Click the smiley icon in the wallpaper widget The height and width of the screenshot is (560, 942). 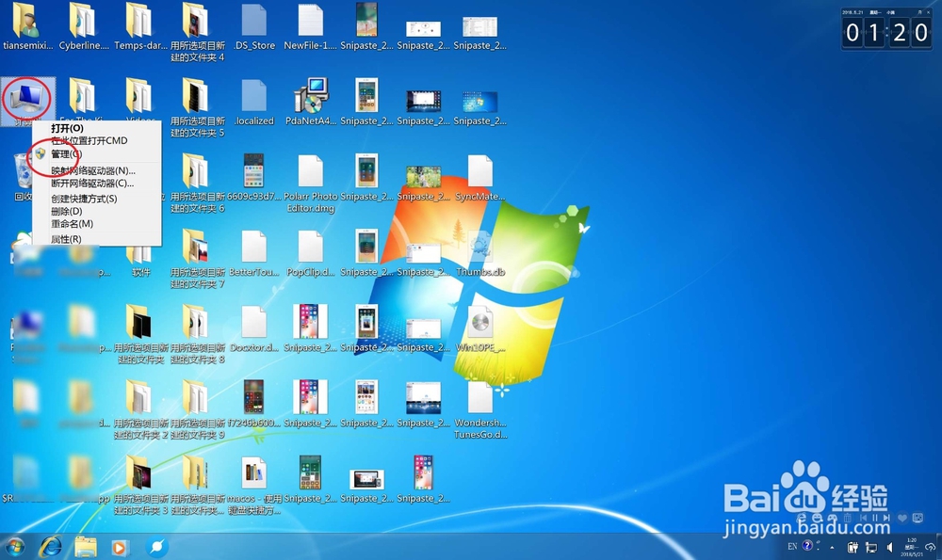[x=817, y=518]
